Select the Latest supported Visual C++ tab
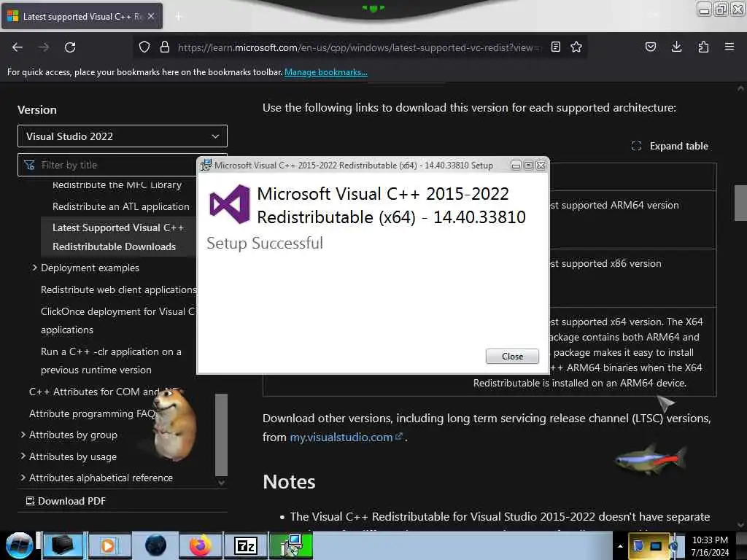The image size is (747, 560). click(82, 16)
